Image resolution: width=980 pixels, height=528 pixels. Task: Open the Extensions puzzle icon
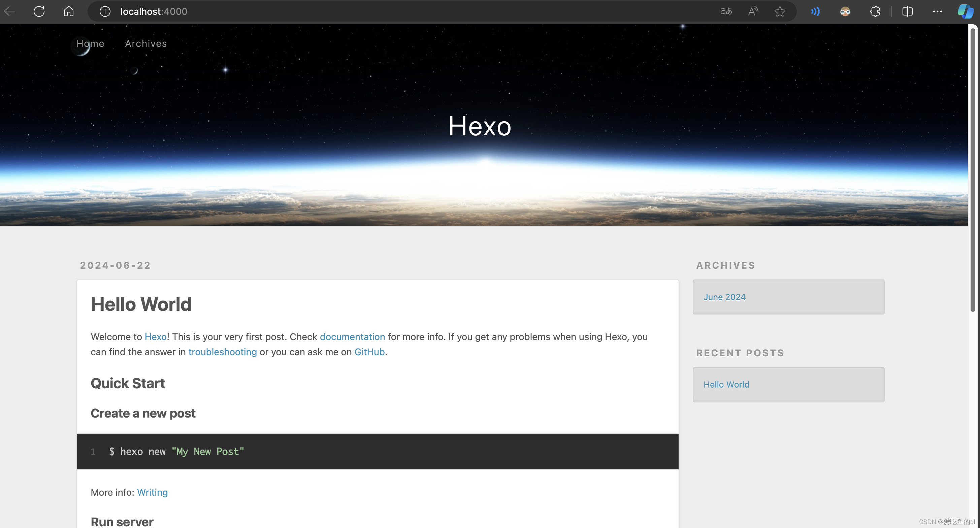coord(875,11)
